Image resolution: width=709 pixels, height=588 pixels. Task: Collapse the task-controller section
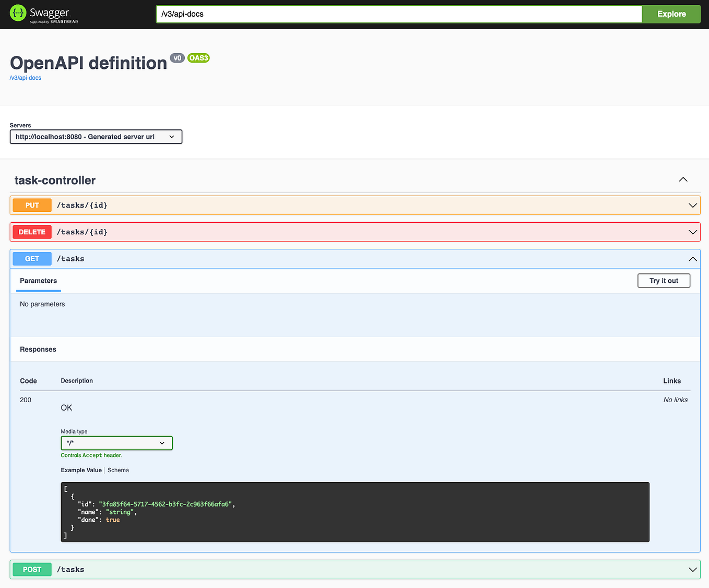pyautogui.click(x=683, y=179)
